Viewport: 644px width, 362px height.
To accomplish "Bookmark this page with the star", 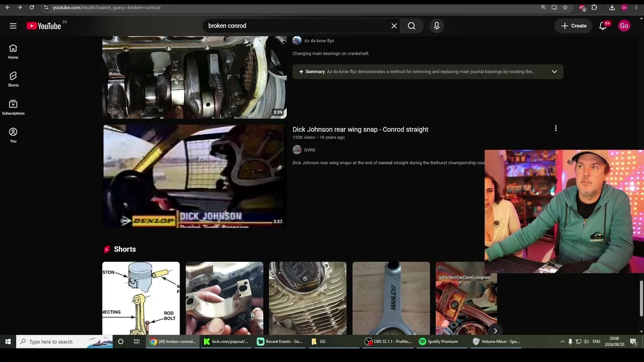I will 565,8.
